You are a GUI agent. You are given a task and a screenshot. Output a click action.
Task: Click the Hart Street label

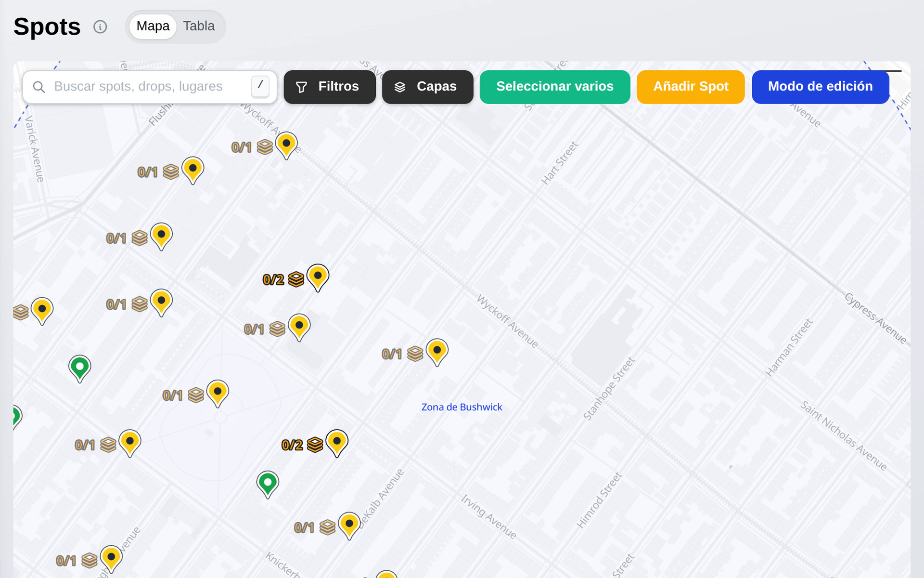tap(559, 163)
